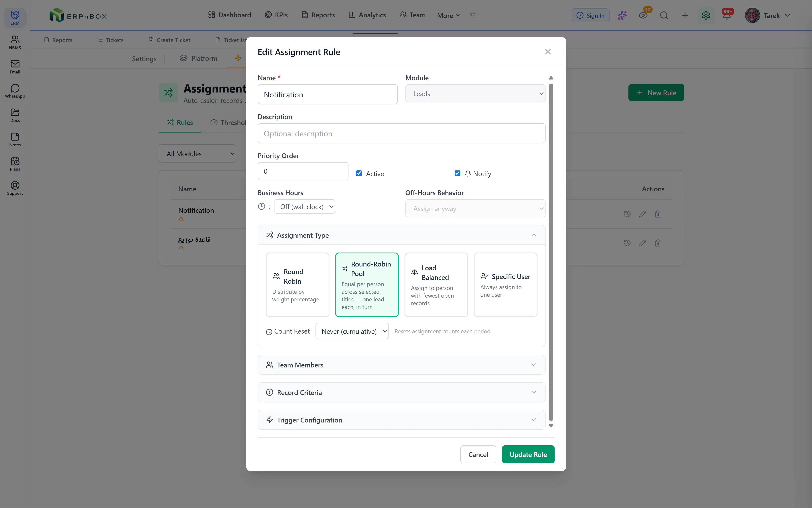Image resolution: width=812 pixels, height=508 pixels.
Task: Open the Platform settings tab
Action: coord(199,58)
